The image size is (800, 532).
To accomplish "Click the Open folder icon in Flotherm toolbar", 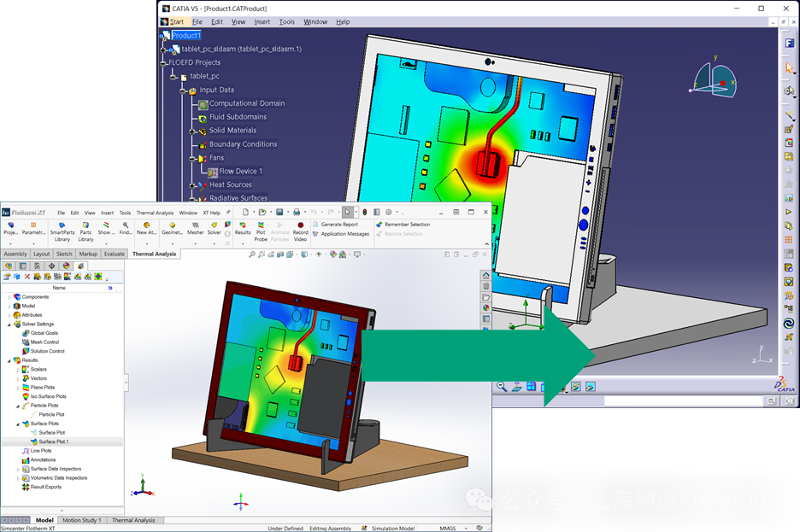I will 262,212.
